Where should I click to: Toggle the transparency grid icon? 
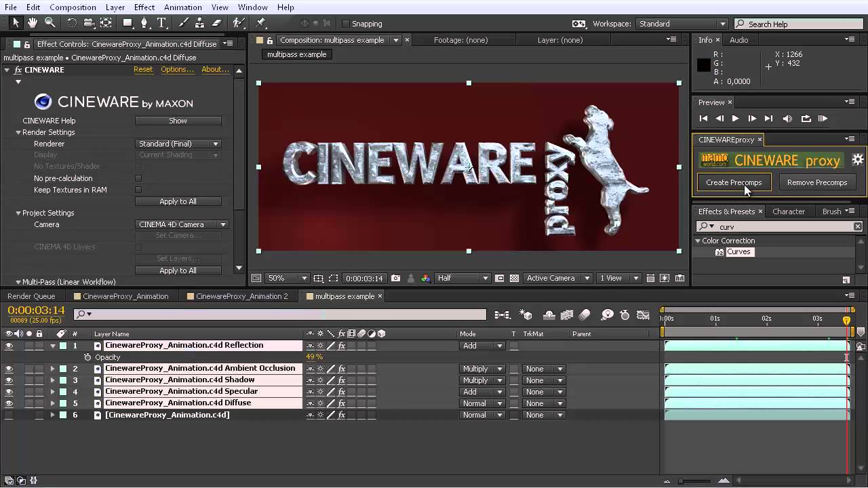[x=515, y=278]
